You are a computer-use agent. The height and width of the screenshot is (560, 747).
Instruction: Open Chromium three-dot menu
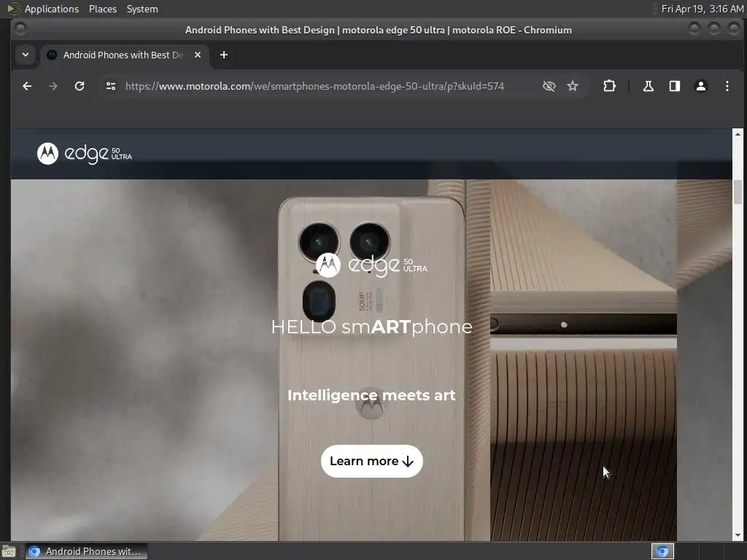[x=727, y=86]
